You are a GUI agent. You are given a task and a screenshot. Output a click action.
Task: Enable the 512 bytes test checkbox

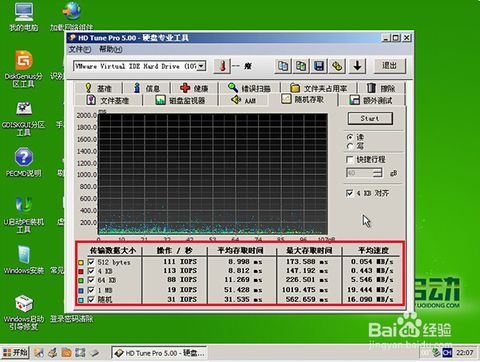[x=91, y=262]
